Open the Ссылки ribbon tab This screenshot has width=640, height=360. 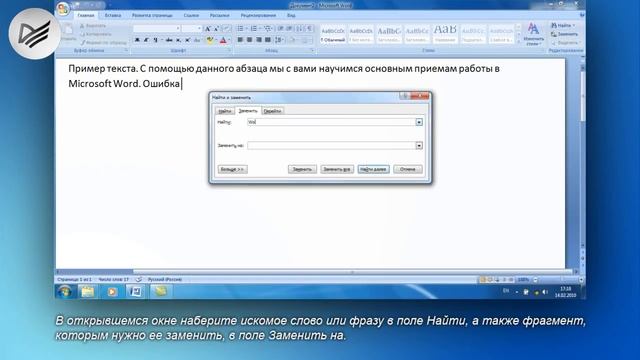191,16
